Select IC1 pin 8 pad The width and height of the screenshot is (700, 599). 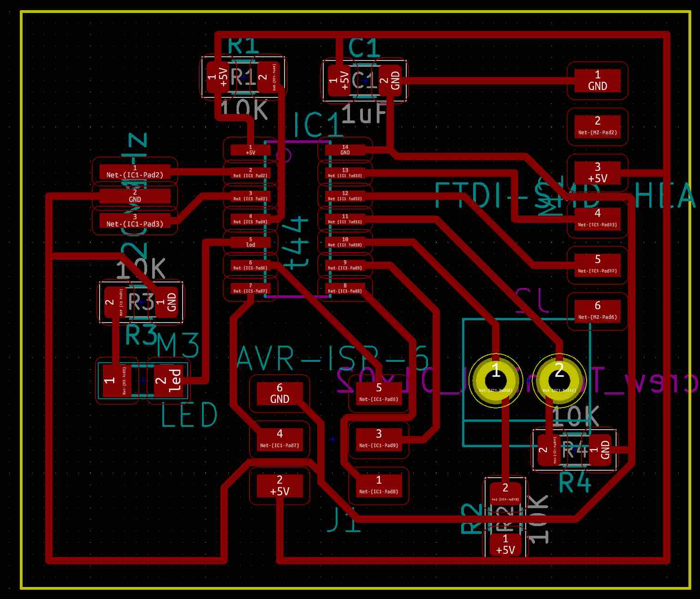[345, 288]
